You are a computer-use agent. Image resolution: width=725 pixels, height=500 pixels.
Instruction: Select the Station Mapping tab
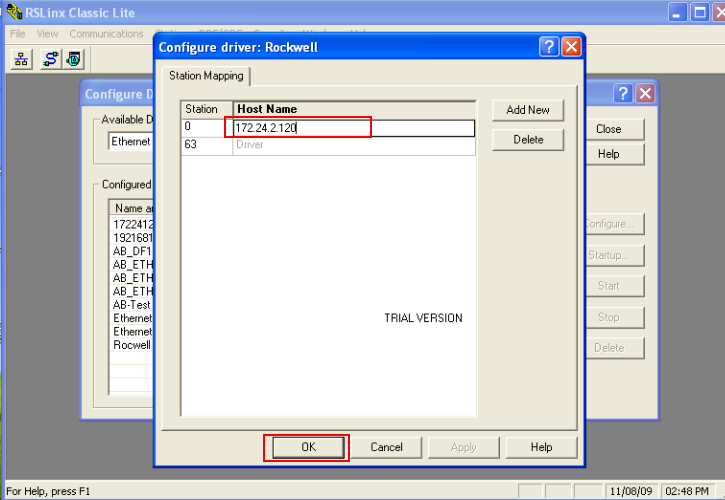[206, 76]
